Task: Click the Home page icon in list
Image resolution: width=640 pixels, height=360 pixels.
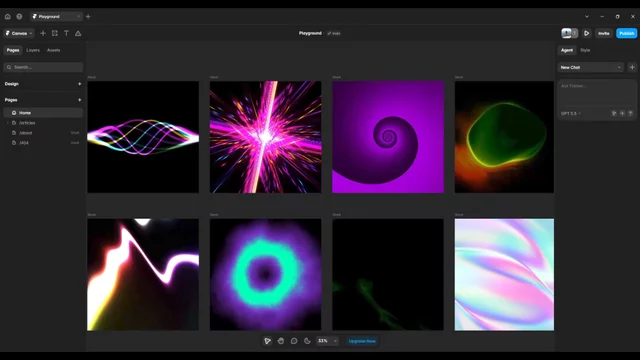Action: tap(14, 113)
